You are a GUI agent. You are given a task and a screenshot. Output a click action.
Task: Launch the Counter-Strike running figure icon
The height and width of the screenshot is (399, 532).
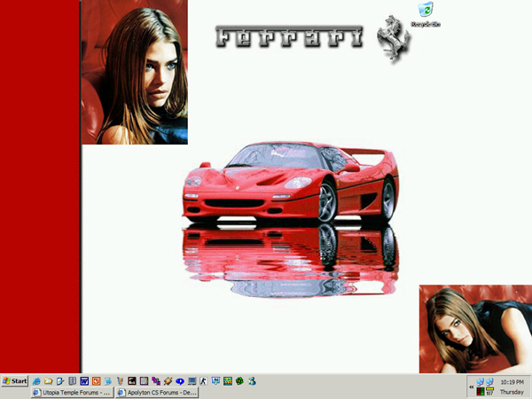(204, 381)
